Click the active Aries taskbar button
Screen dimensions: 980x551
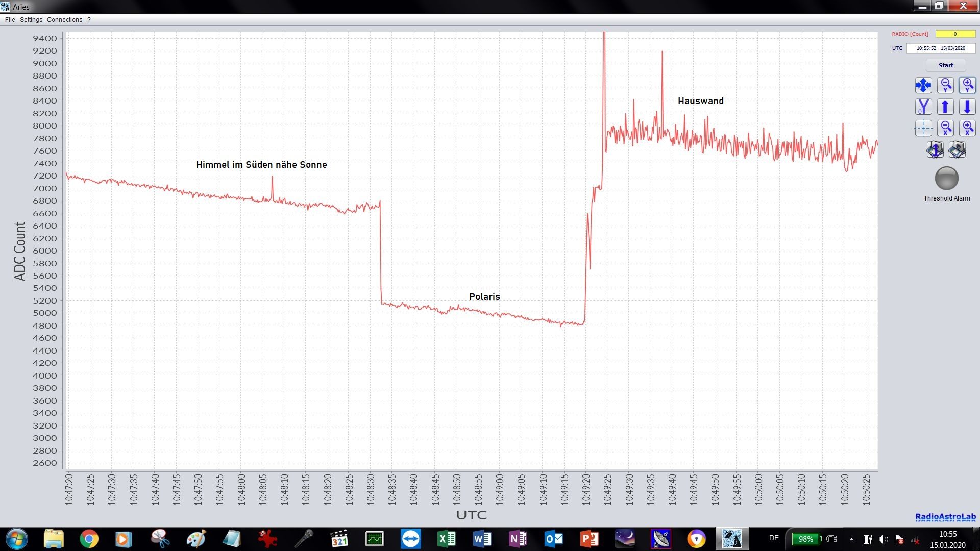click(732, 539)
